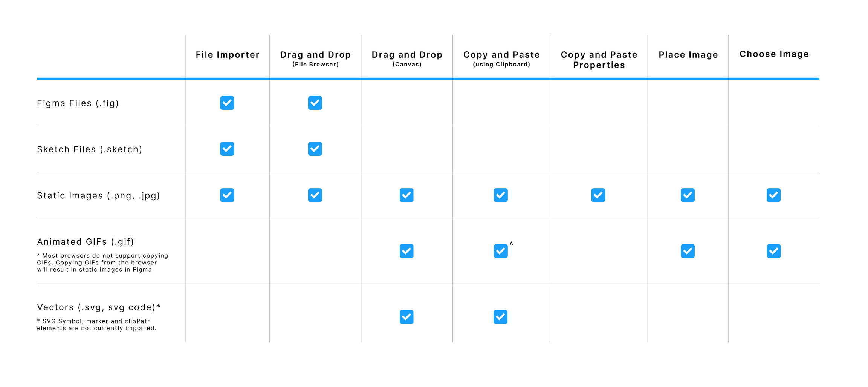Click Choose Image checkbox for Static Images
This screenshot has height=387, width=868.
pyautogui.click(x=773, y=195)
